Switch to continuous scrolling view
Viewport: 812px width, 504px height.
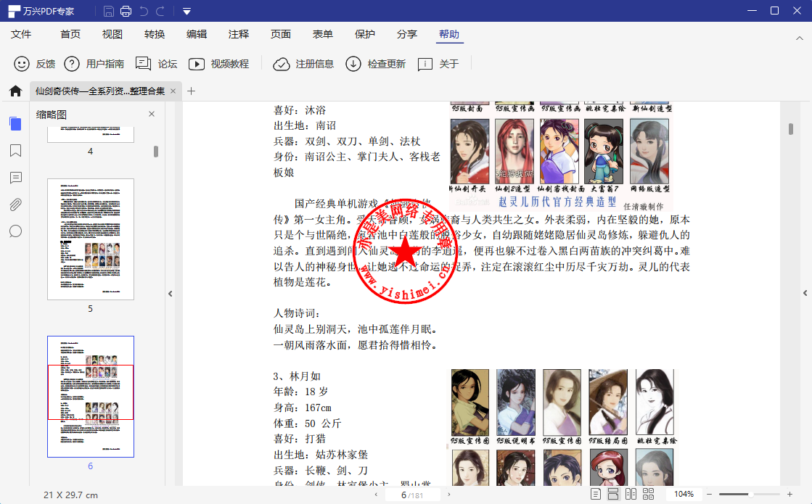coord(613,494)
